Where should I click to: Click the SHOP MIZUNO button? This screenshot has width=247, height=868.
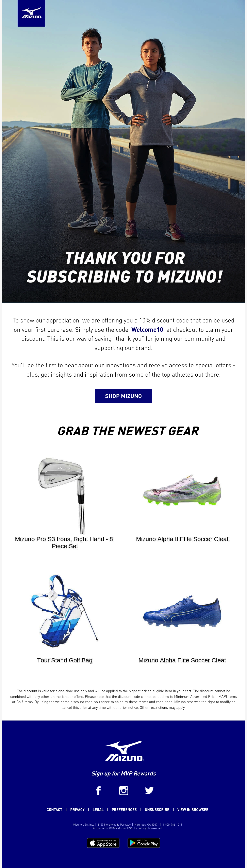pos(123,396)
